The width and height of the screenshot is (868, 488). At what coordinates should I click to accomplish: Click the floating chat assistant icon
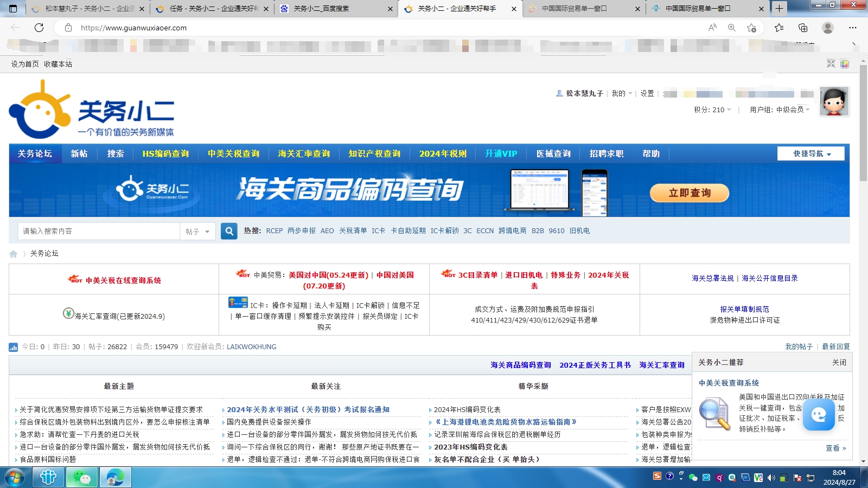819,415
